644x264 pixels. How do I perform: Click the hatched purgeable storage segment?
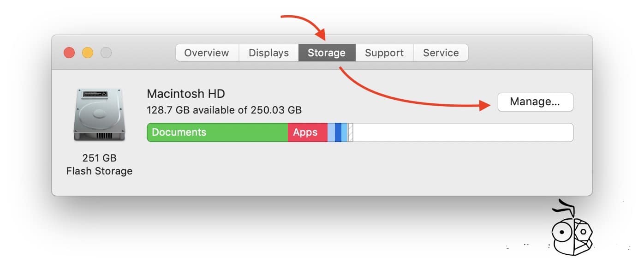pyautogui.click(x=350, y=132)
